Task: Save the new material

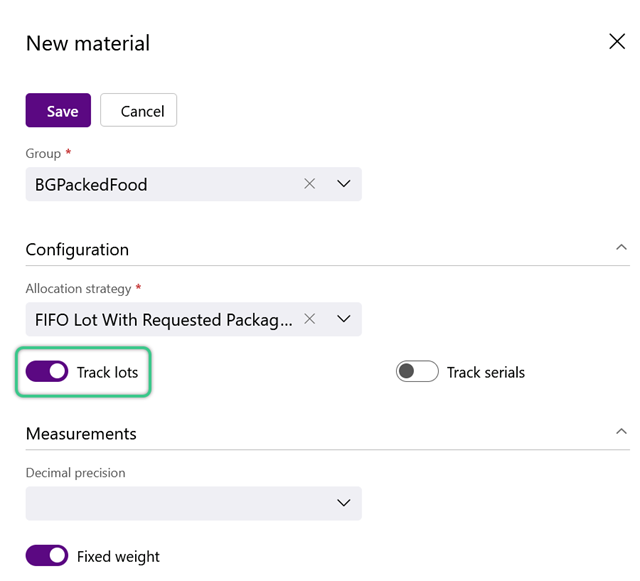Action: click(58, 110)
